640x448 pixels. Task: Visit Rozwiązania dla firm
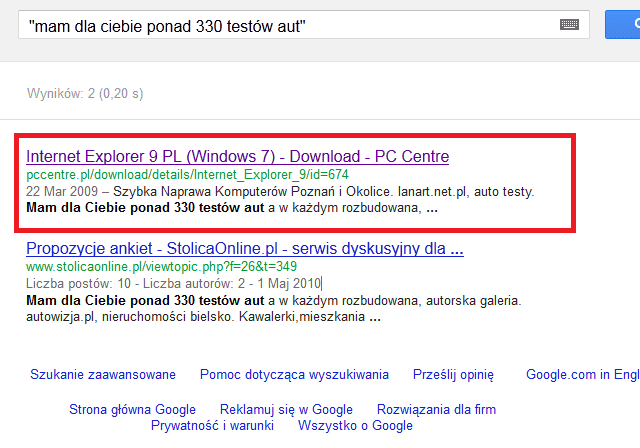[x=436, y=410]
